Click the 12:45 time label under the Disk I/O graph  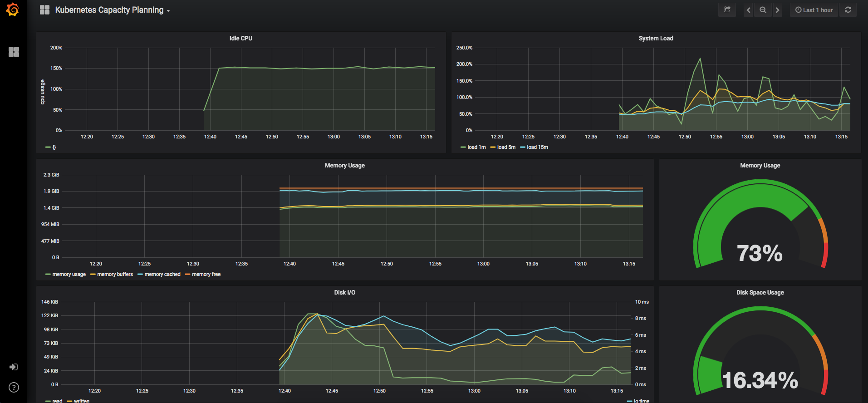332,391
